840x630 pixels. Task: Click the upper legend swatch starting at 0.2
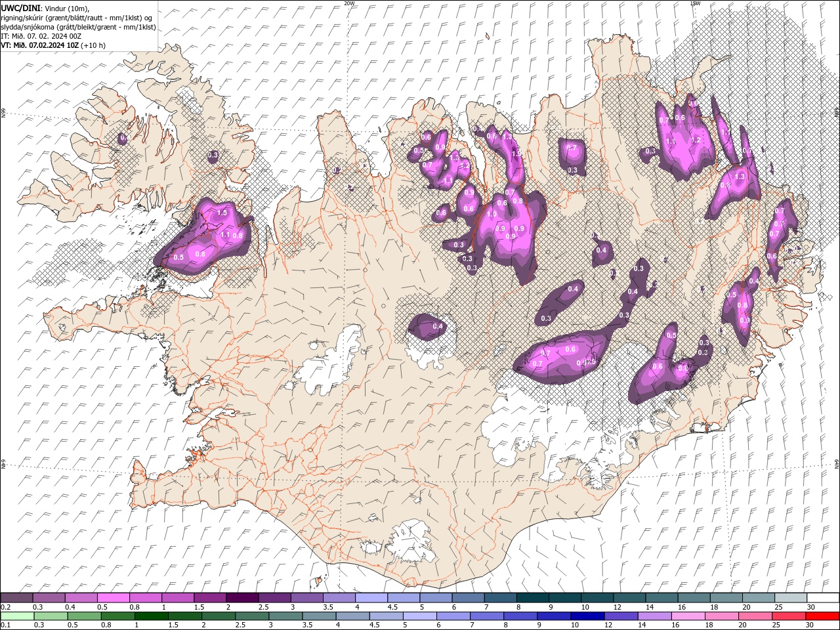(17, 598)
